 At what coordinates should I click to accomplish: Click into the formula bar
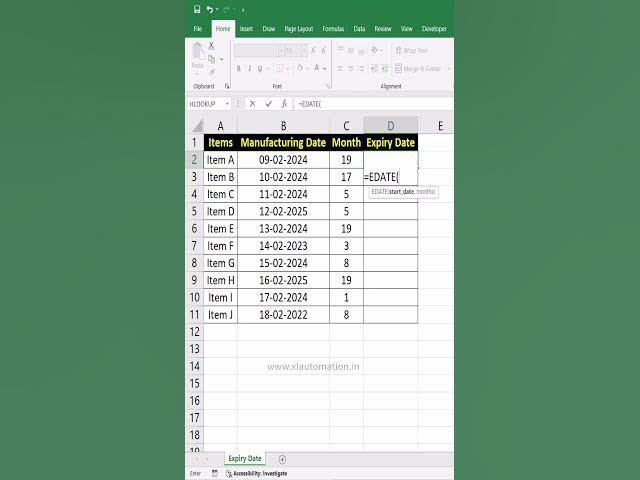click(373, 104)
